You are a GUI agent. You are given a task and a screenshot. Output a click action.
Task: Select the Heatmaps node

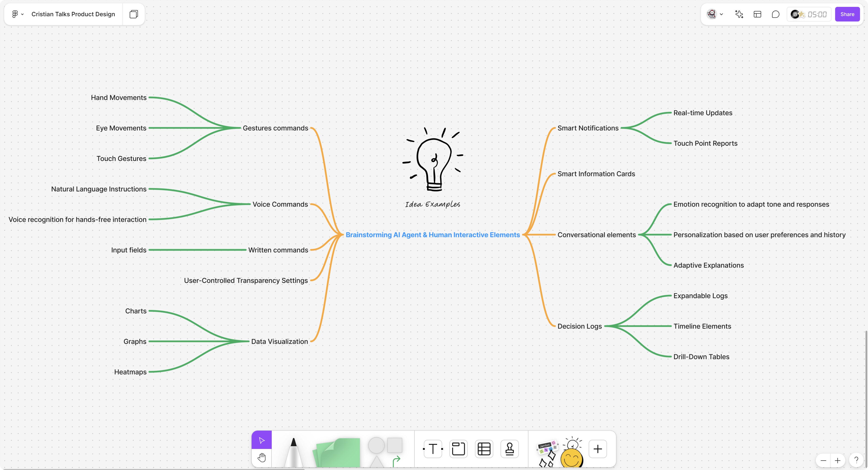tap(130, 372)
